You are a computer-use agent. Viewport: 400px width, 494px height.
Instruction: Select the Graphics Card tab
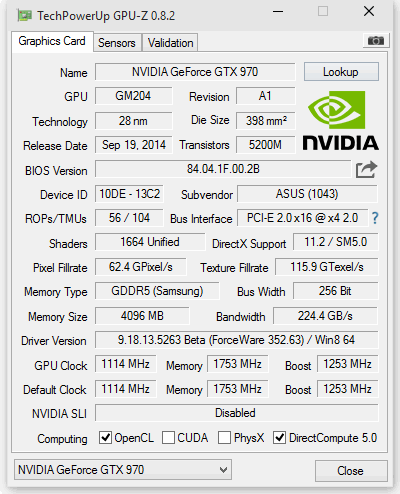[52, 41]
